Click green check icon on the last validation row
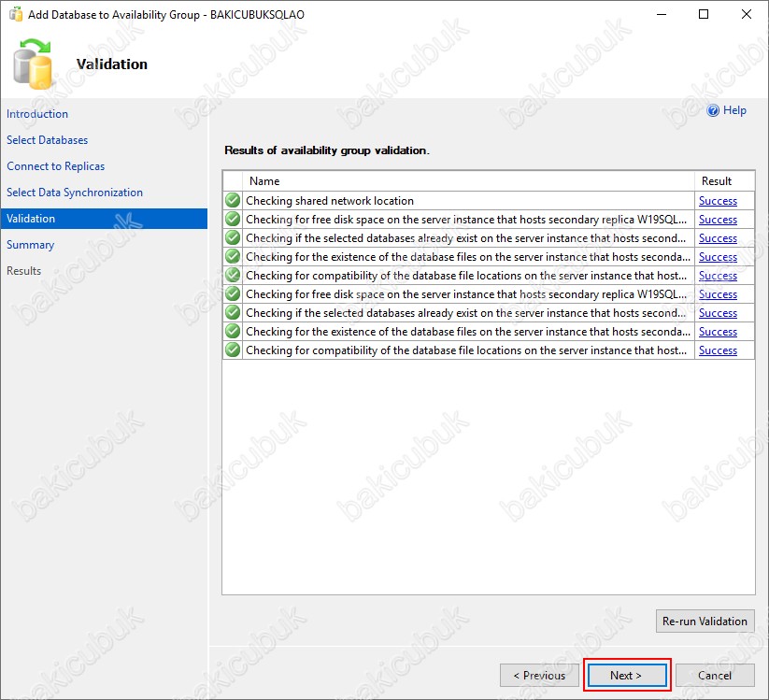The image size is (769, 700). pyautogui.click(x=233, y=350)
